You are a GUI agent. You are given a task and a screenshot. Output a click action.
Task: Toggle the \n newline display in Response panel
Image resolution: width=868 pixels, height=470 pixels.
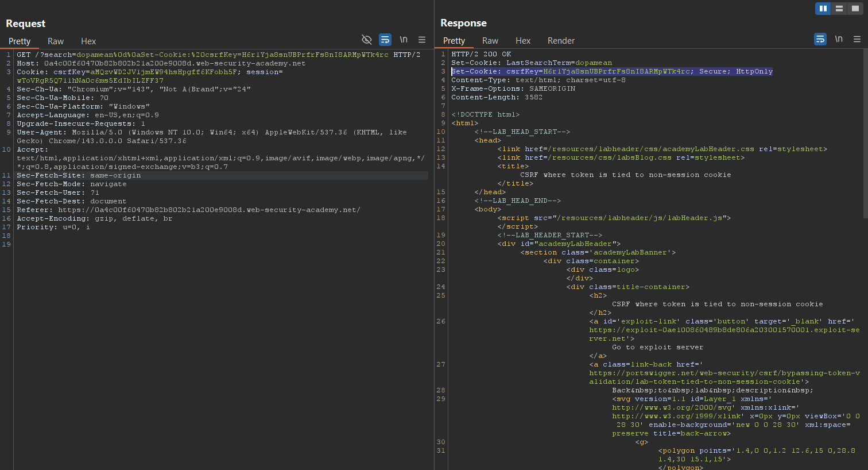pos(839,39)
